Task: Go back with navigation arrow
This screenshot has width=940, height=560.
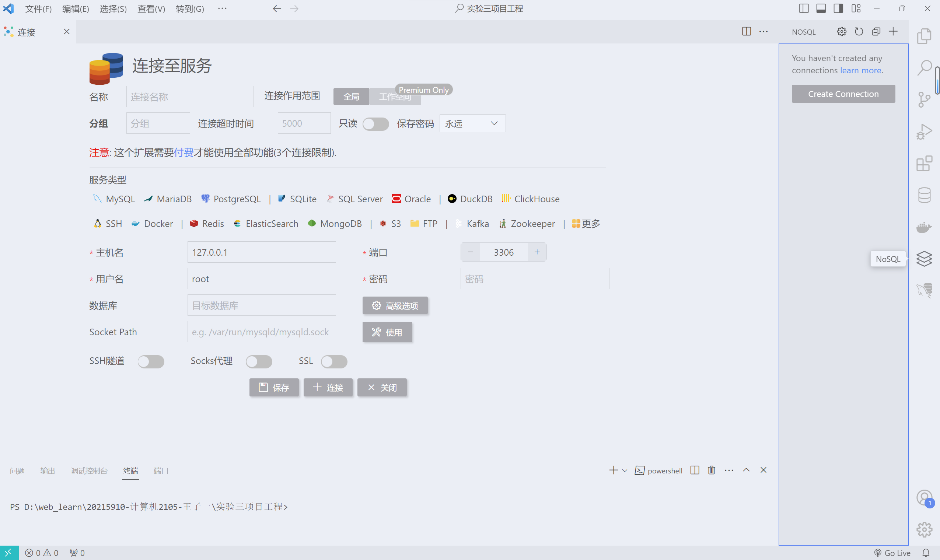Action: (x=277, y=9)
